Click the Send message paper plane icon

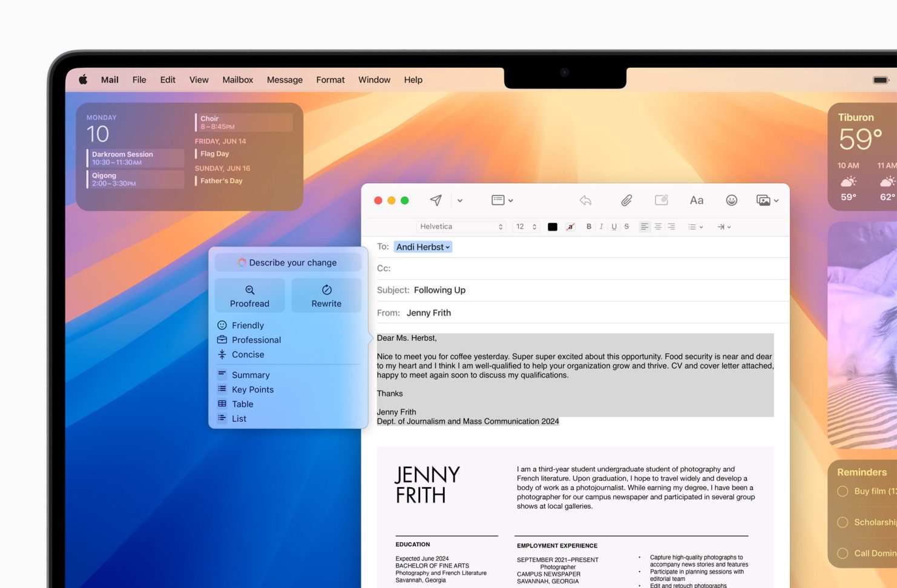[436, 200]
